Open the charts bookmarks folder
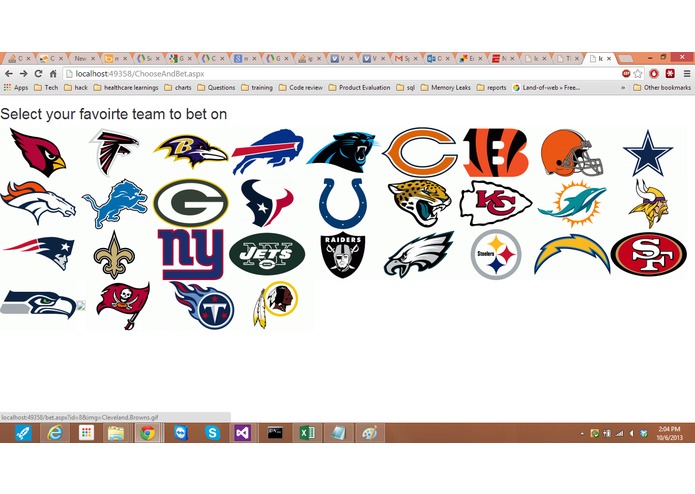This screenshot has width=695, height=494. [x=178, y=88]
